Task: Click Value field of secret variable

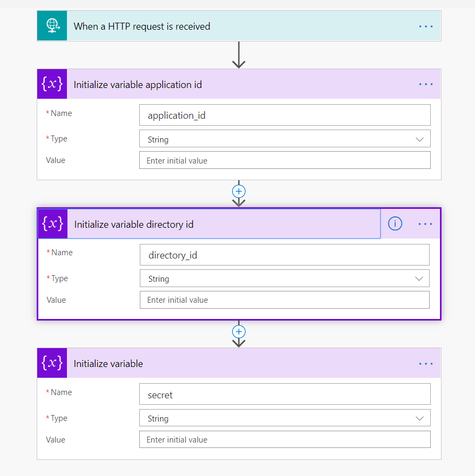Action: (284, 439)
